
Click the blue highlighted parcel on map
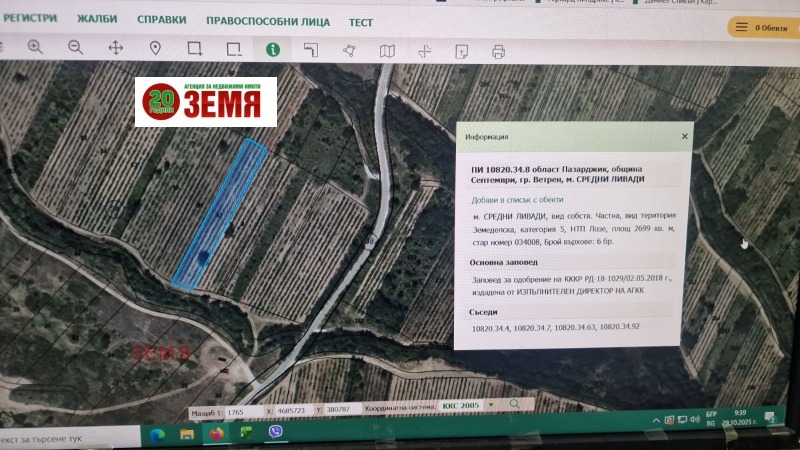pos(220,213)
